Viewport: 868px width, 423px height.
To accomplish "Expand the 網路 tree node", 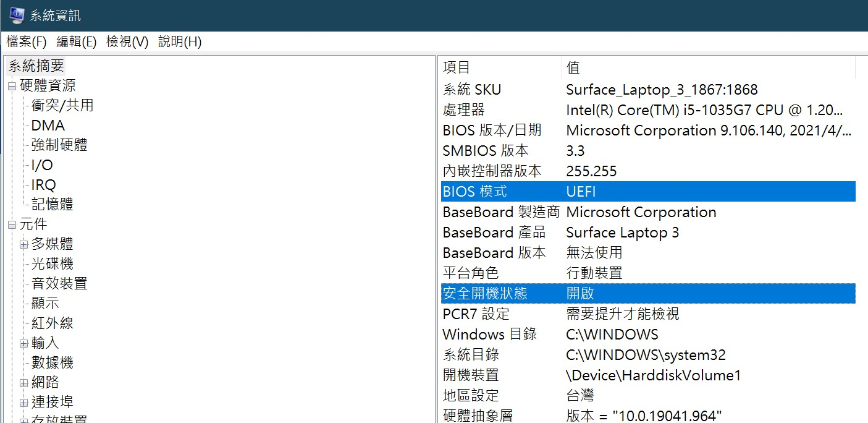I will [x=24, y=383].
